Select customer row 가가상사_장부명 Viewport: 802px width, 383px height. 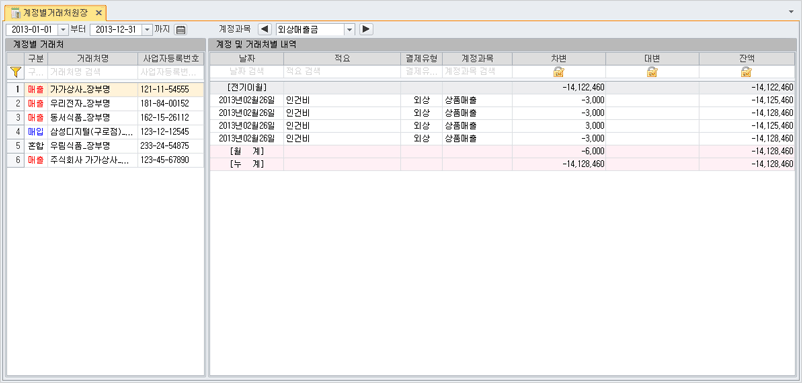pos(105,89)
